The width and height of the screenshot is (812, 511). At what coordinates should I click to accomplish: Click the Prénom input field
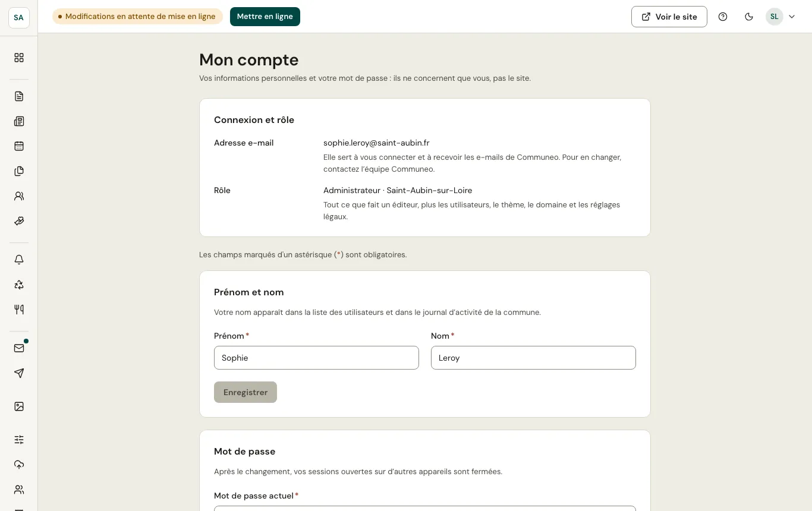[x=316, y=358]
